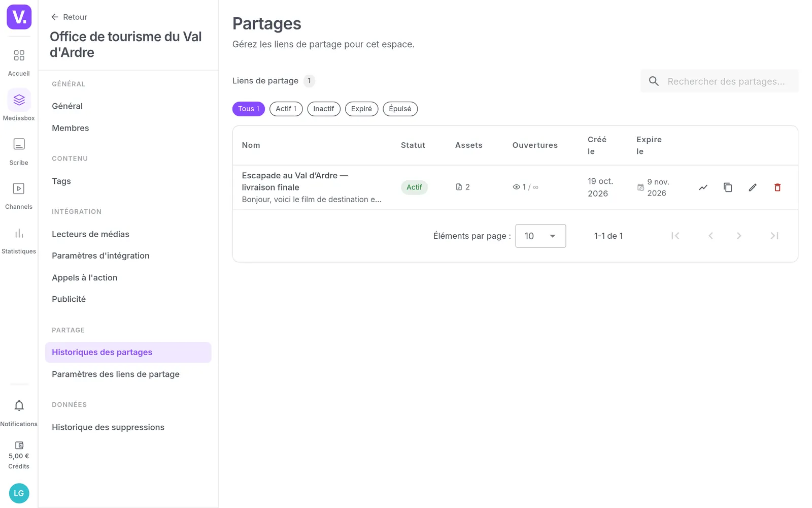Open the Général settings page
The image size is (812, 508).
coord(128,106)
